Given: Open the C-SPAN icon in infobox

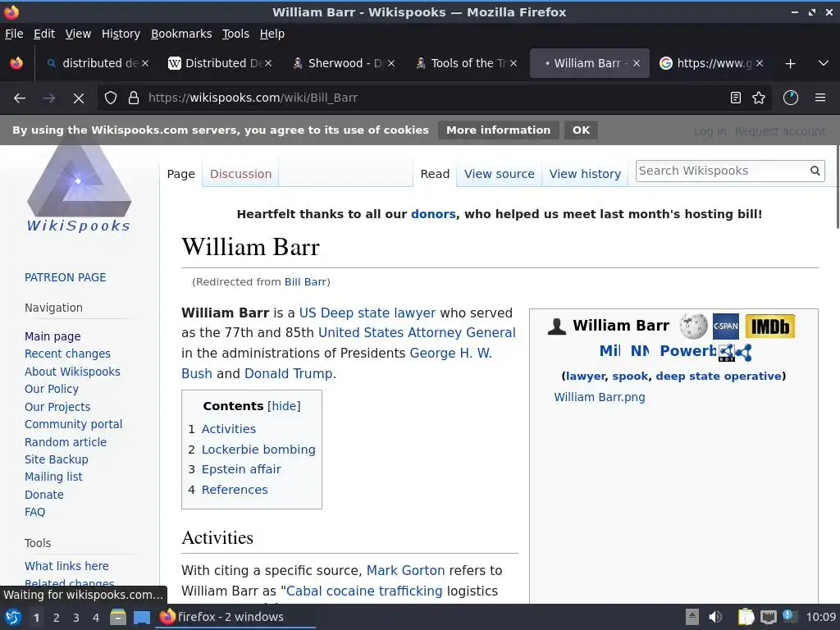Looking at the screenshot, I should pyautogui.click(x=726, y=326).
